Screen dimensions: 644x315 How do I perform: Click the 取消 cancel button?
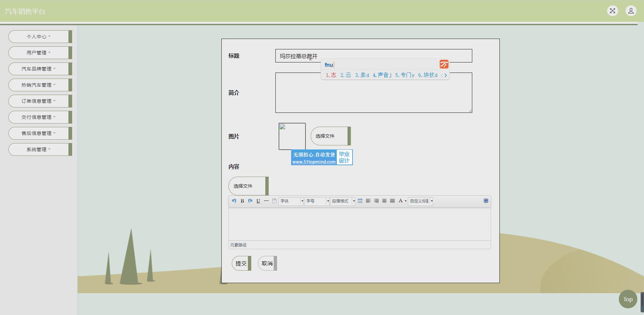(x=267, y=263)
